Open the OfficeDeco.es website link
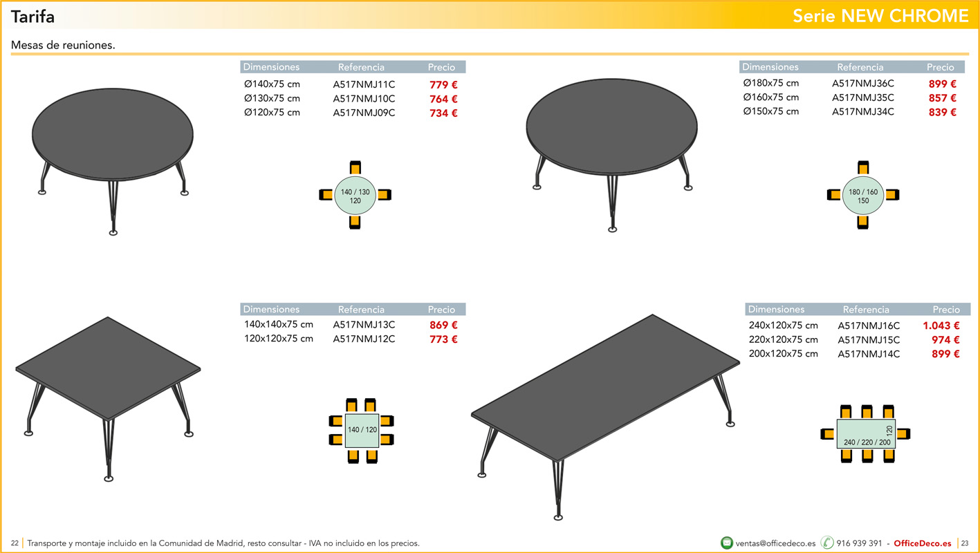The height and width of the screenshot is (553, 980). [923, 543]
